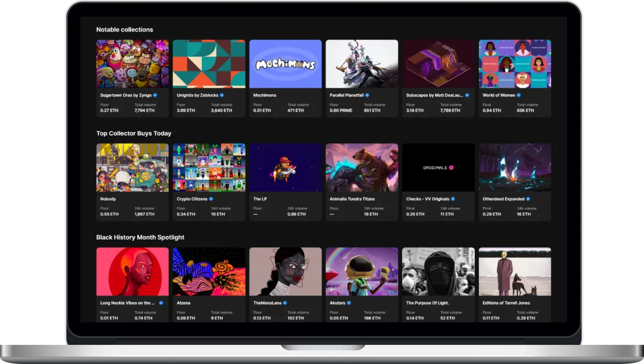
Task: View the Otherdeed Expanded glowing landscape thumbnail
Action: point(515,167)
